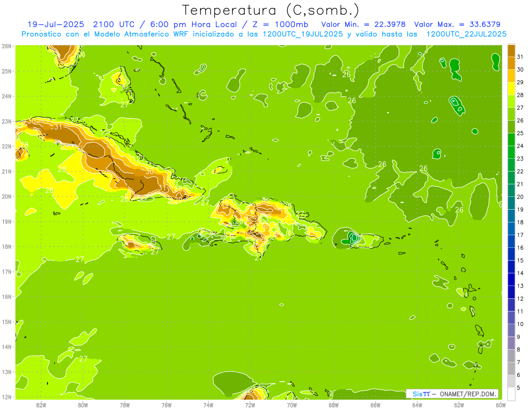
Task: Click the 17N latitude axis label
Action: click(7, 271)
